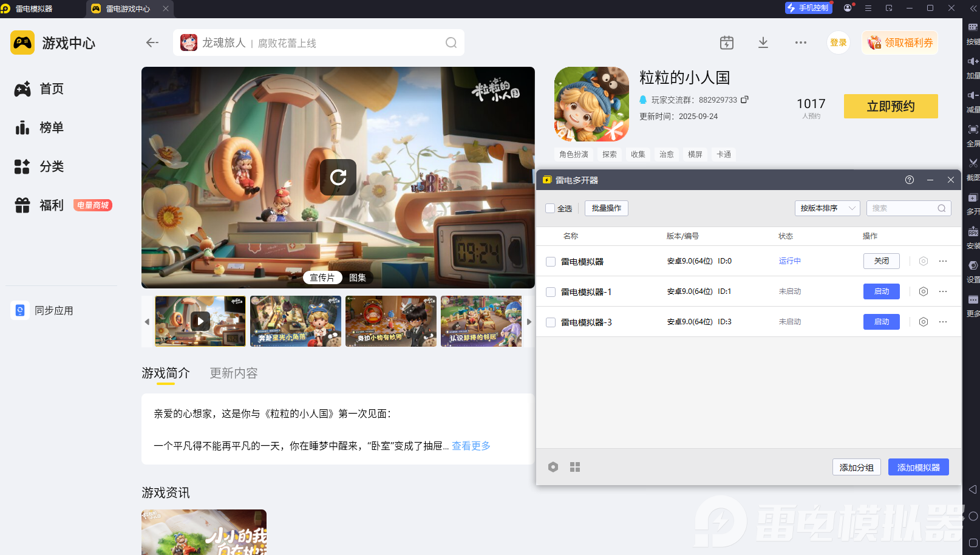
Task: Tick the checkbox for 雷电模拟器-3
Action: tap(551, 322)
